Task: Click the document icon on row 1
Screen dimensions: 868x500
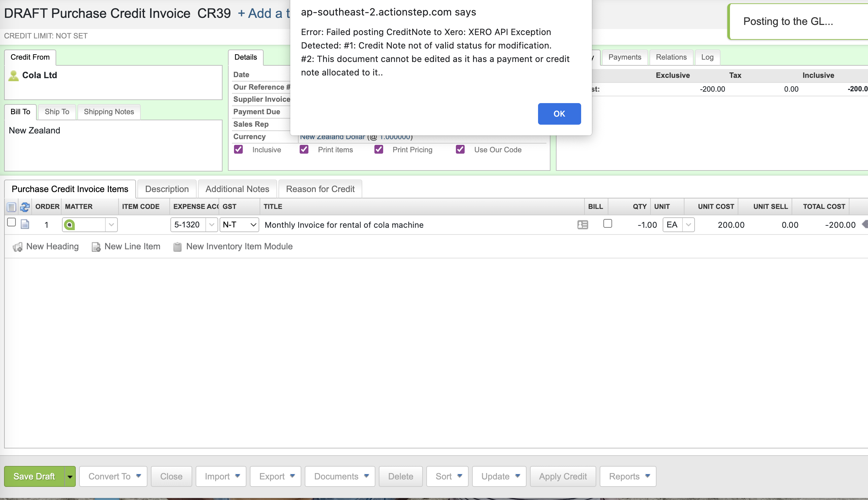Action: coord(25,225)
